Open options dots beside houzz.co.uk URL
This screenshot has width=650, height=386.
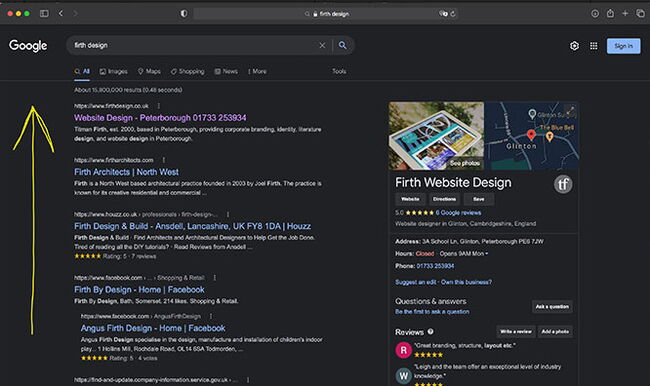(228, 214)
